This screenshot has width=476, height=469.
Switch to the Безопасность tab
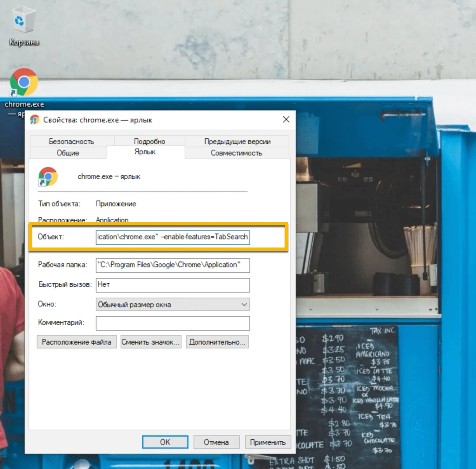[x=71, y=141]
